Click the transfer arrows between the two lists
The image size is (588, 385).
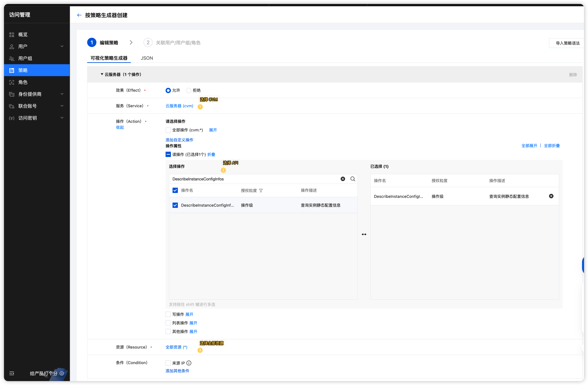pos(364,234)
